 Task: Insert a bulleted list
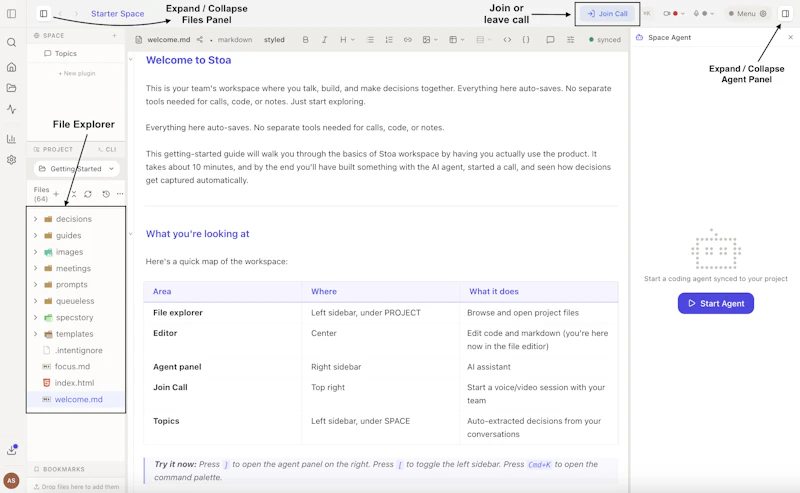370,40
